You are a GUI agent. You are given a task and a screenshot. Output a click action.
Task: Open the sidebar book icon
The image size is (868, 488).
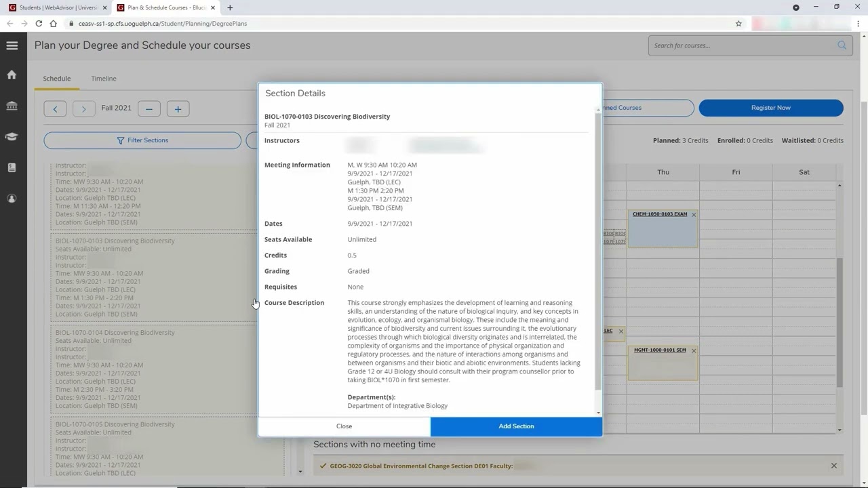click(12, 167)
